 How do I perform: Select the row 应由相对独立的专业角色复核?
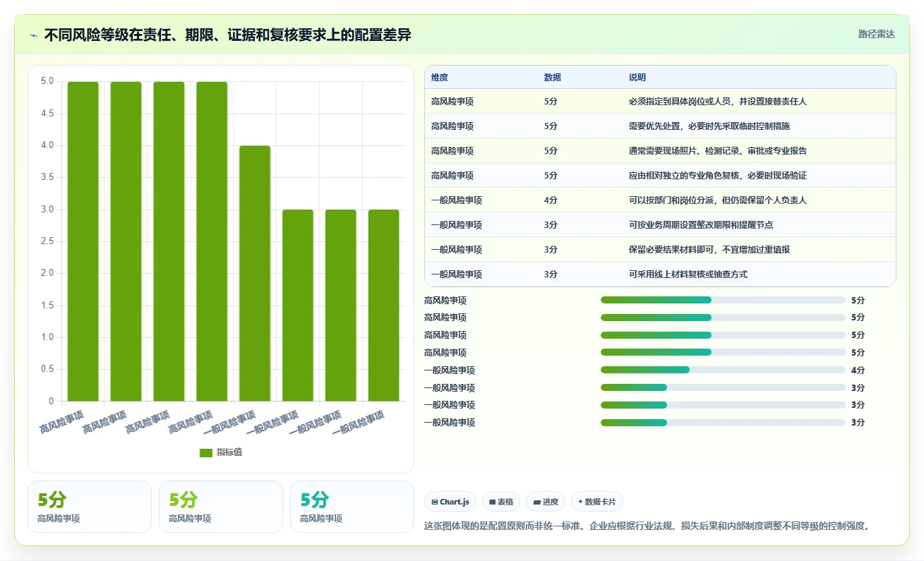(660, 175)
